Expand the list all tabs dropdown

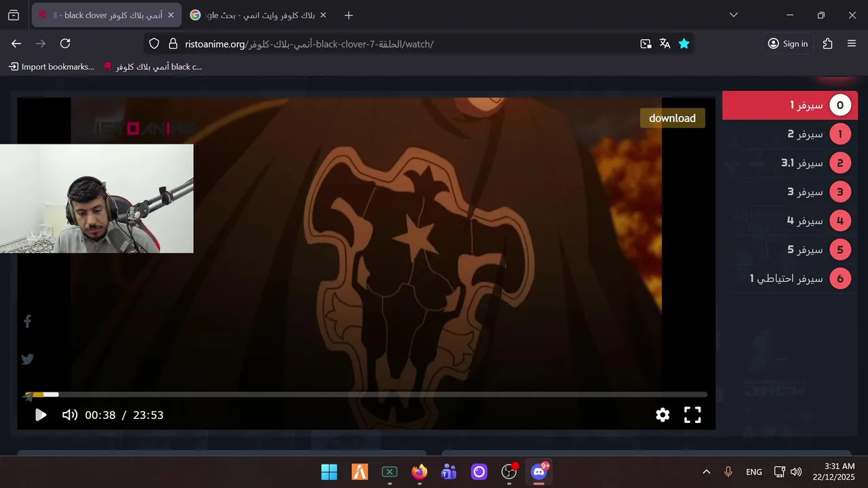[733, 15]
